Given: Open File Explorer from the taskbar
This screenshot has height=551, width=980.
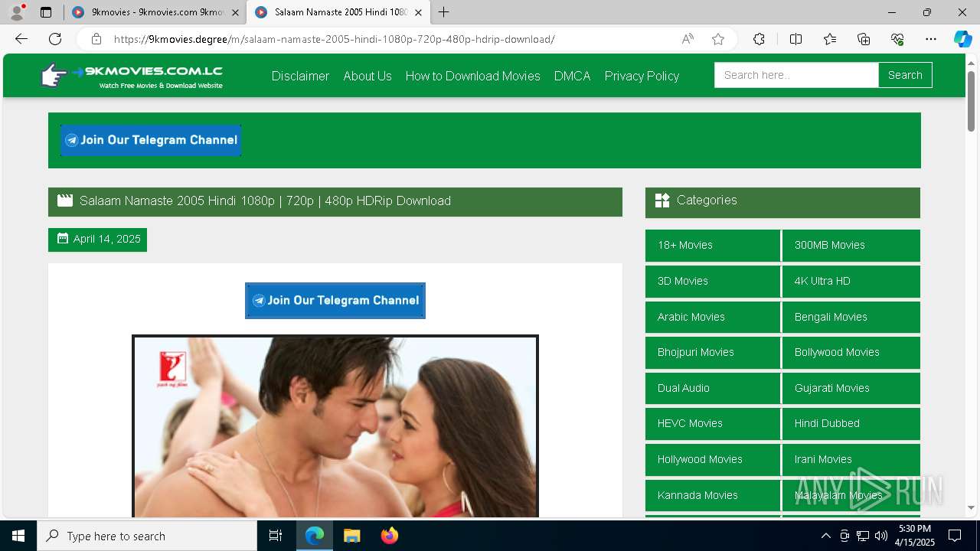Looking at the screenshot, I should [x=351, y=536].
